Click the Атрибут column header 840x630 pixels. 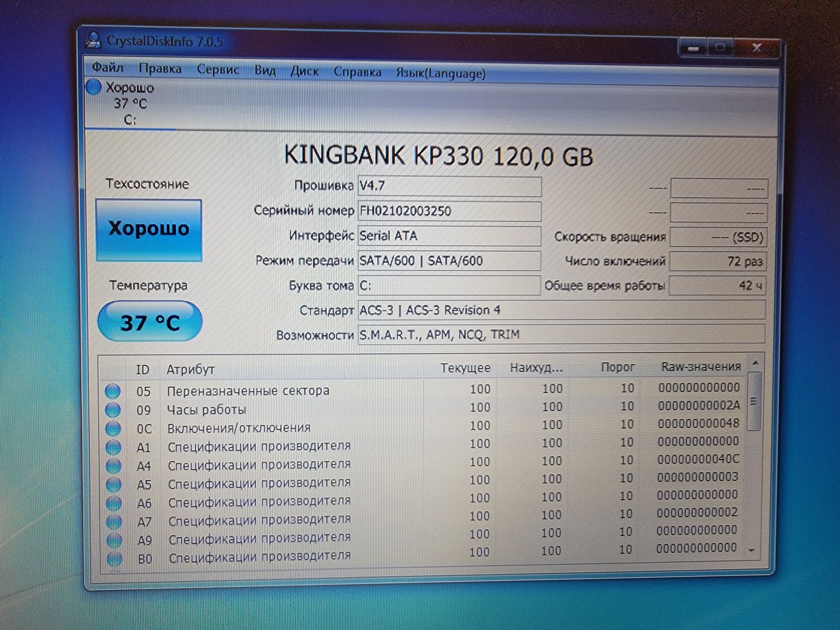click(x=191, y=370)
